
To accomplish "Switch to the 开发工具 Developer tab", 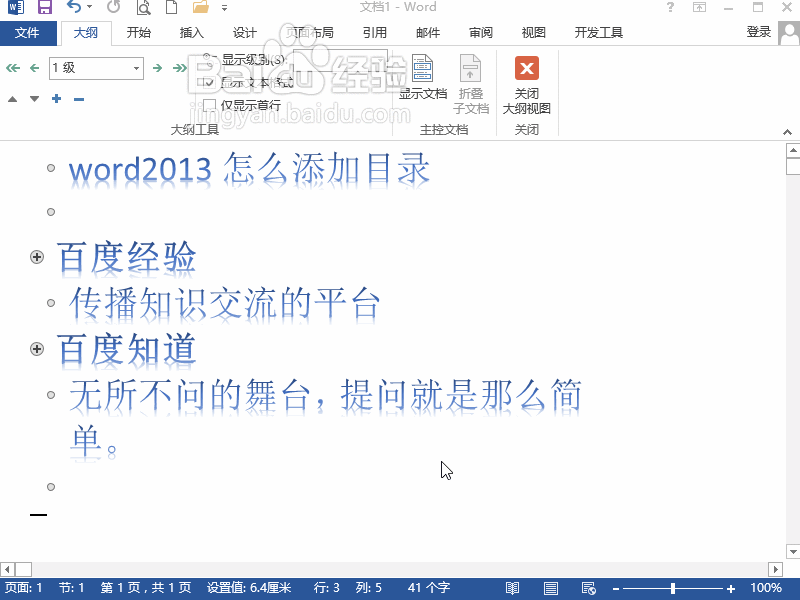I will [599, 33].
